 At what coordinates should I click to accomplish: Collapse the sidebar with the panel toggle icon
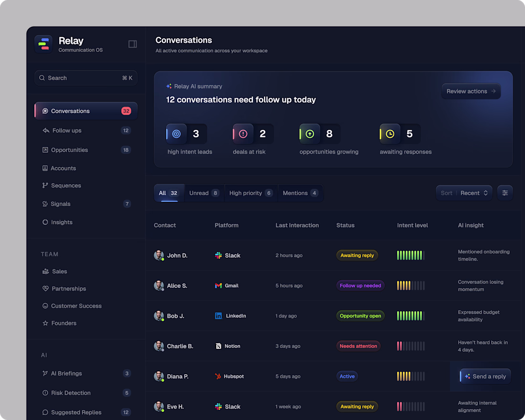[133, 44]
